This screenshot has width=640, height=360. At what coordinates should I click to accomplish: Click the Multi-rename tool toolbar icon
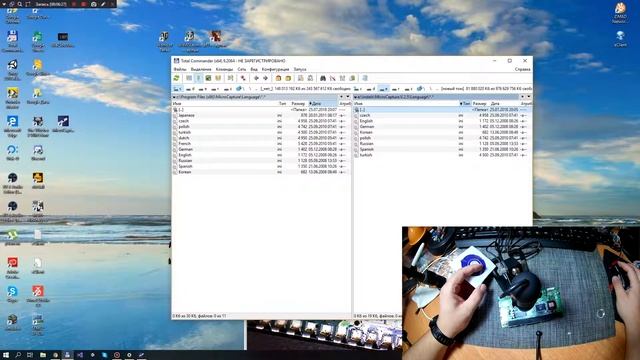(333, 78)
